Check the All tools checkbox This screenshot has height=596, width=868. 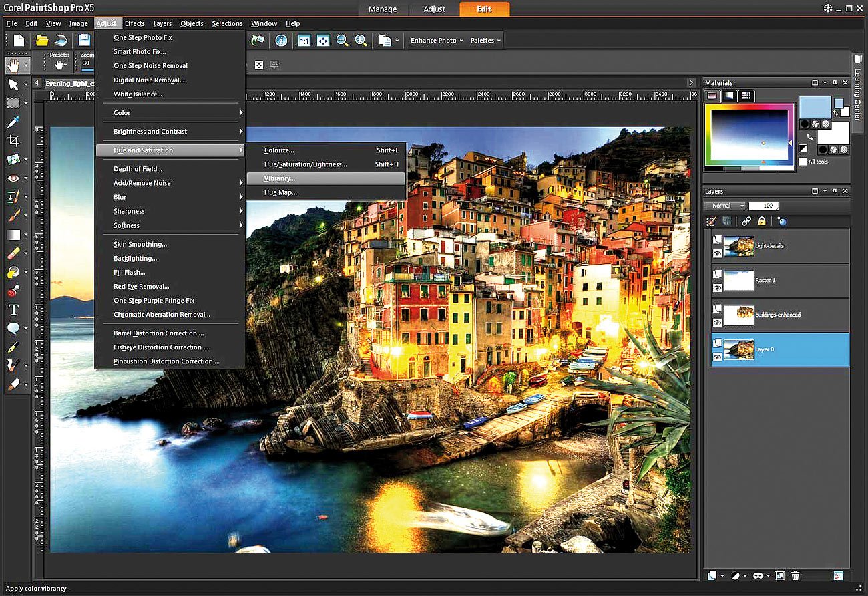[803, 162]
